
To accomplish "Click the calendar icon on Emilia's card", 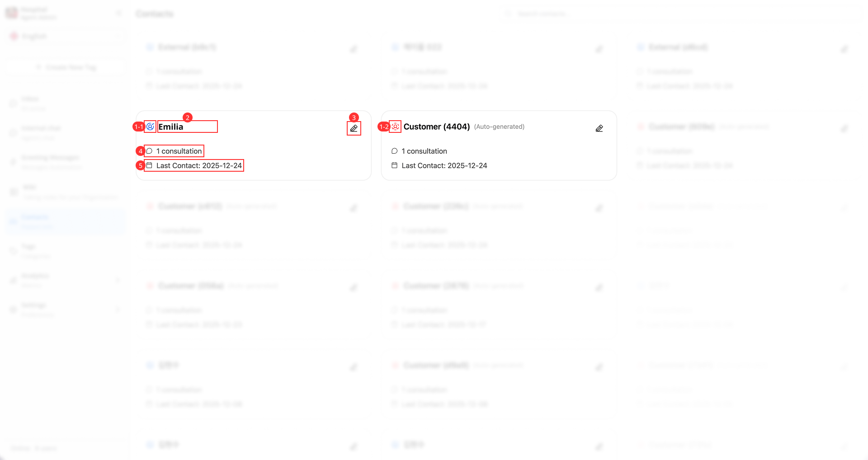I will [x=149, y=165].
